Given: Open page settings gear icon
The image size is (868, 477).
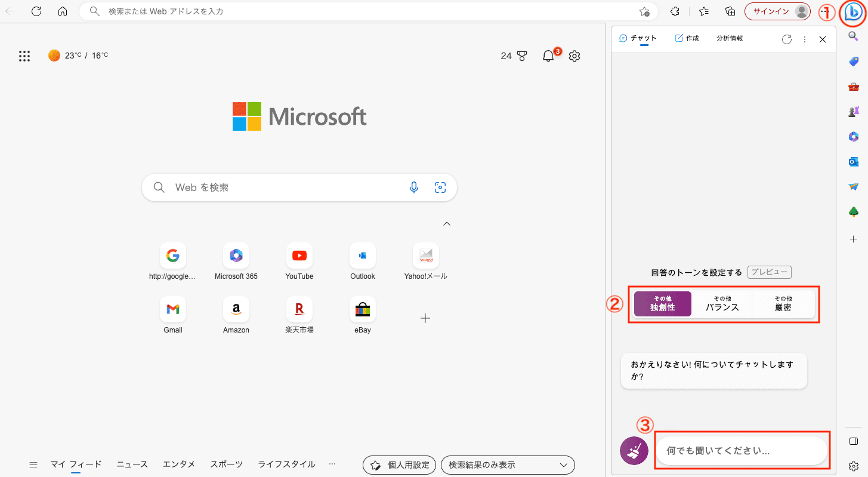Looking at the screenshot, I should coord(574,56).
